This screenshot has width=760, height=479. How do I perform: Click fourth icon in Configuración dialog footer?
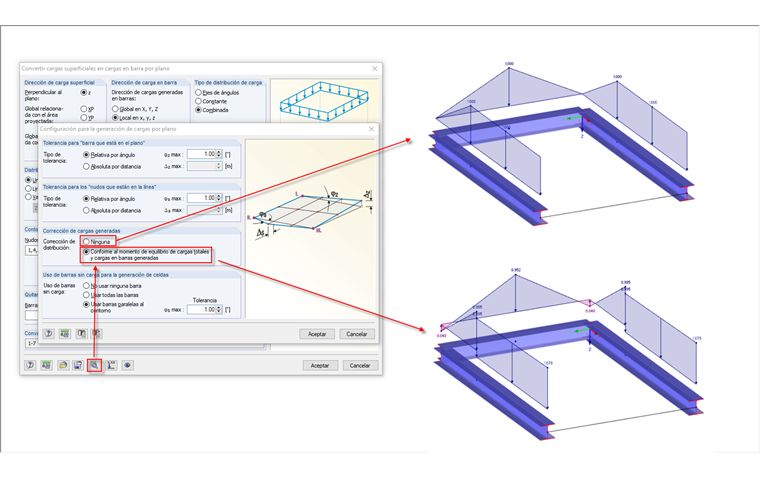pyautogui.click(x=96, y=334)
